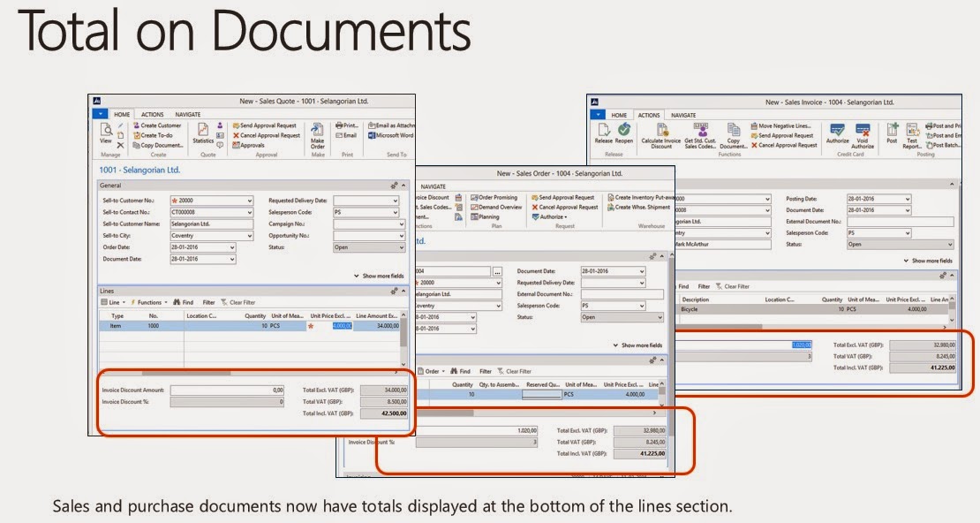The image size is (980, 523).
Task: Click External Document No. field in Sales Invoice
Action: point(901,222)
